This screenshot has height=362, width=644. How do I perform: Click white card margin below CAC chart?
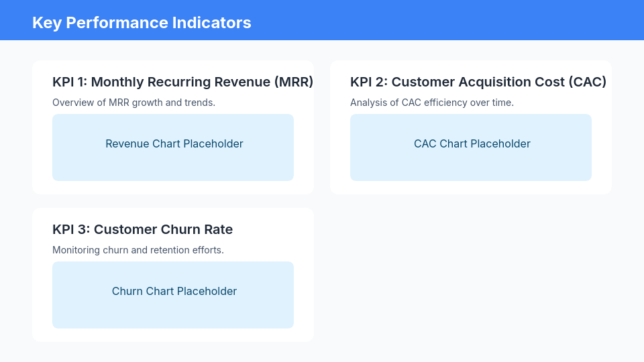pos(471,188)
